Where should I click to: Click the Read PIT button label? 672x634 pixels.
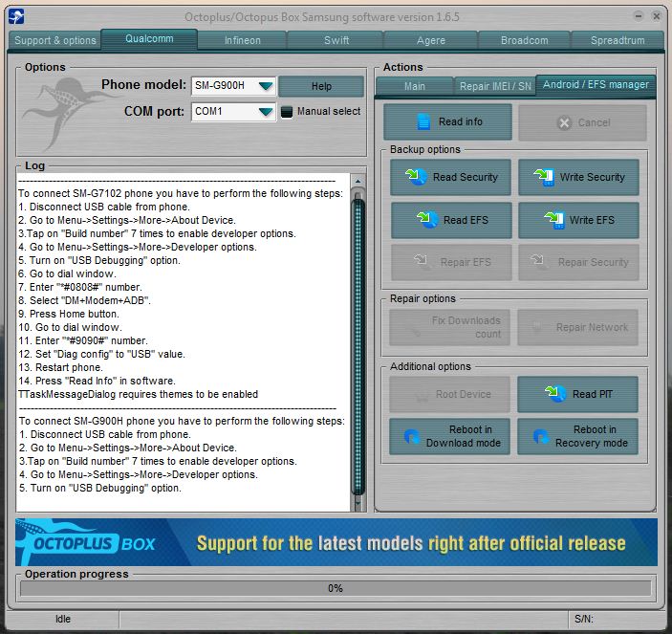(x=593, y=394)
